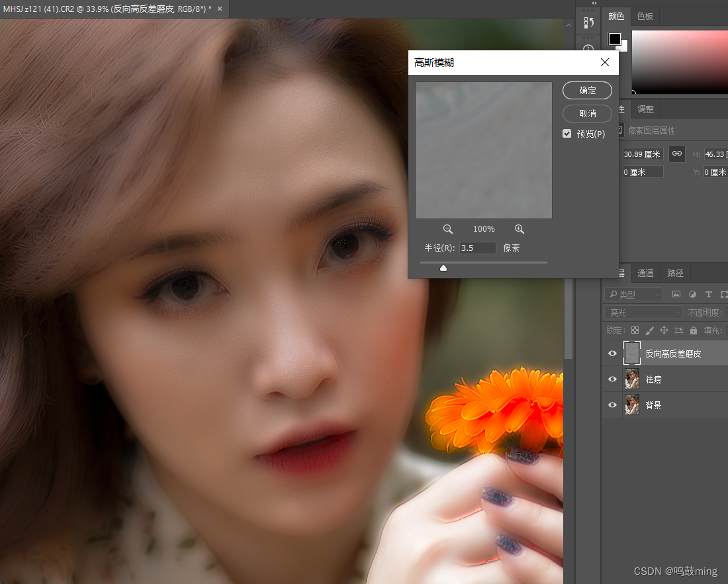Click 取消 to cancel Gaussian Blur
Image resolution: width=728 pixels, height=584 pixels.
pyautogui.click(x=587, y=113)
